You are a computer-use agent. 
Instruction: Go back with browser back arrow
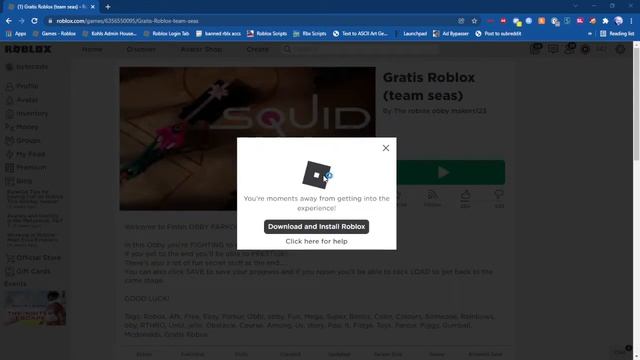click(x=9, y=21)
